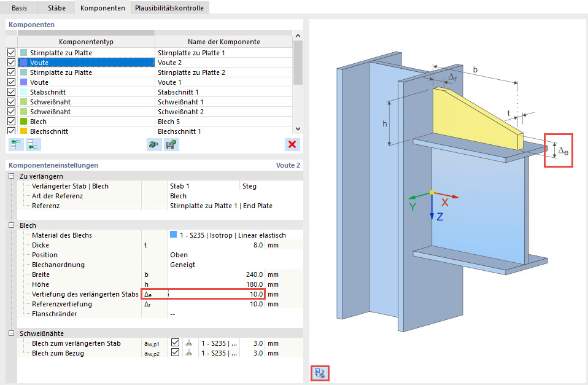Collapse the Schweißnähte section
The image size is (588, 385).
pos(12,333)
